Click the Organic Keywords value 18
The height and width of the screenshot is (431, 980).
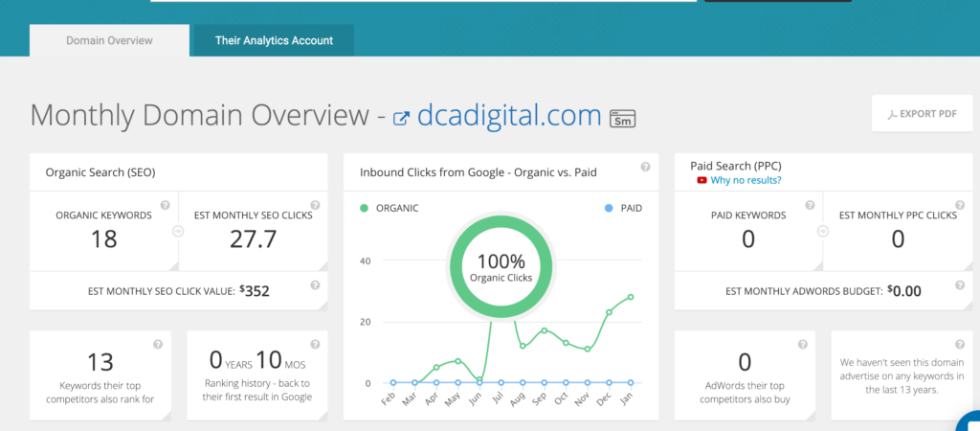click(103, 239)
